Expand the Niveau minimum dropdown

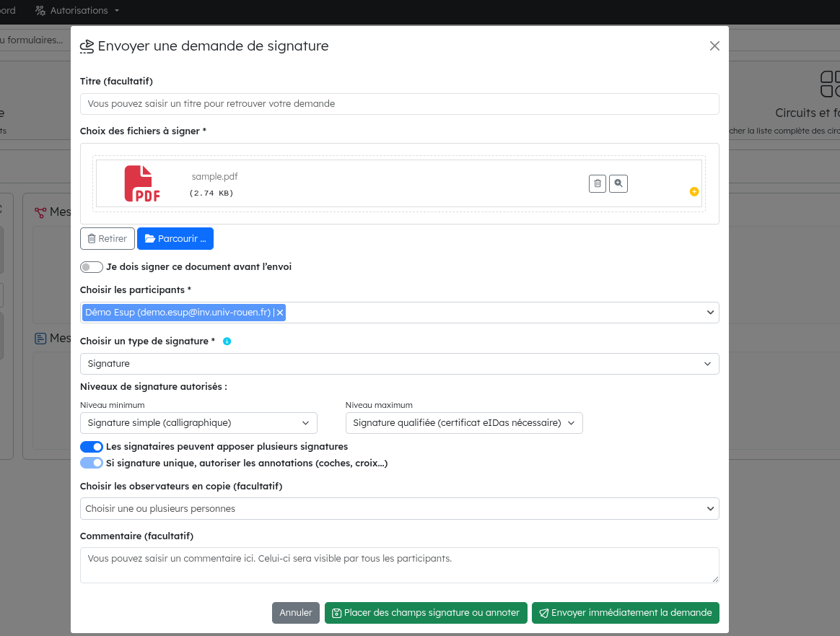pyautogui.click(x=198, y=423)
